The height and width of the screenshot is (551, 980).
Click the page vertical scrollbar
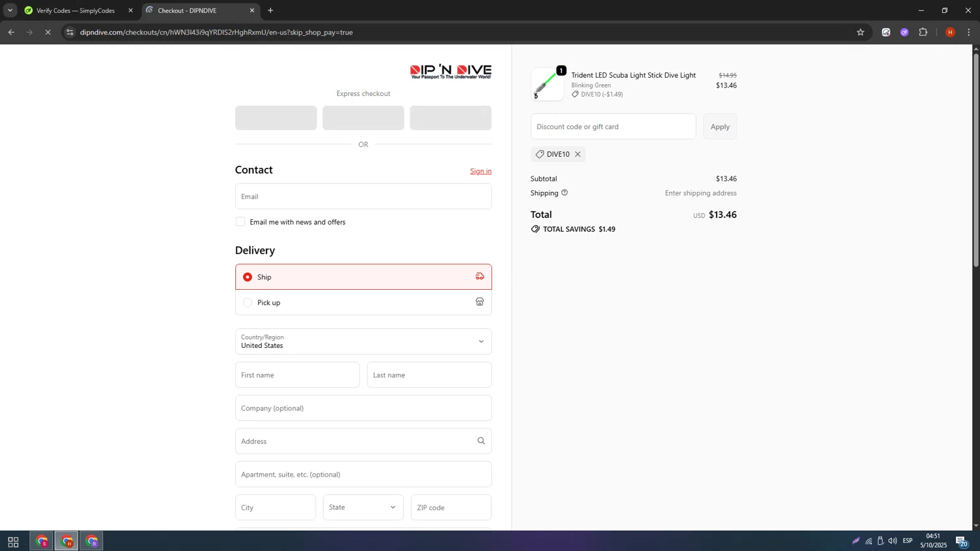[976, 160]
